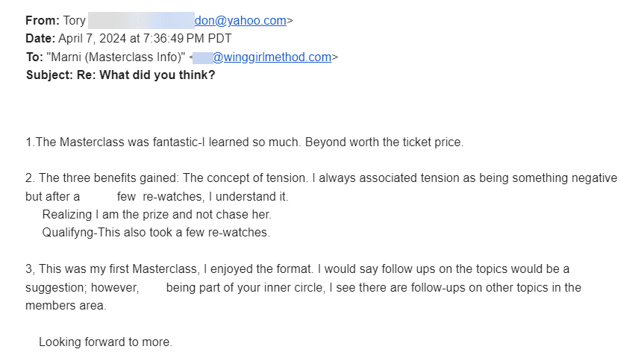Click the line 'Realizing I am the prize'

tap(157, 215)
